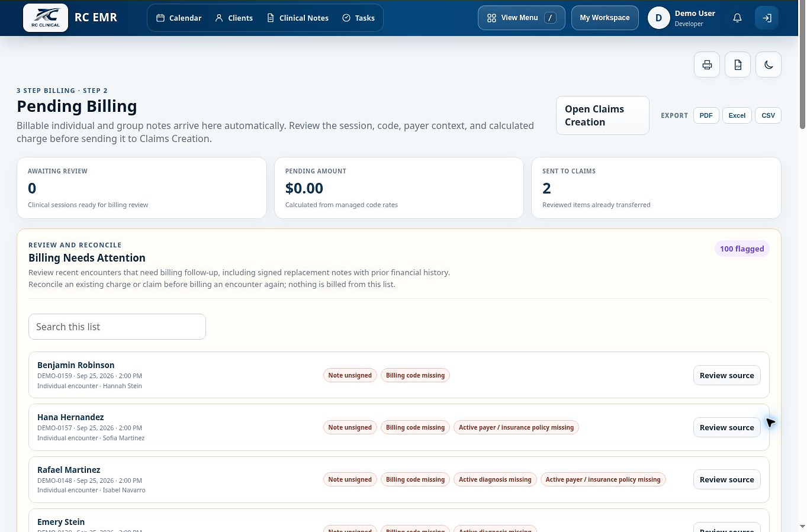Click payer policy missing tag on Hana Hernandez row

click(516, 427)
